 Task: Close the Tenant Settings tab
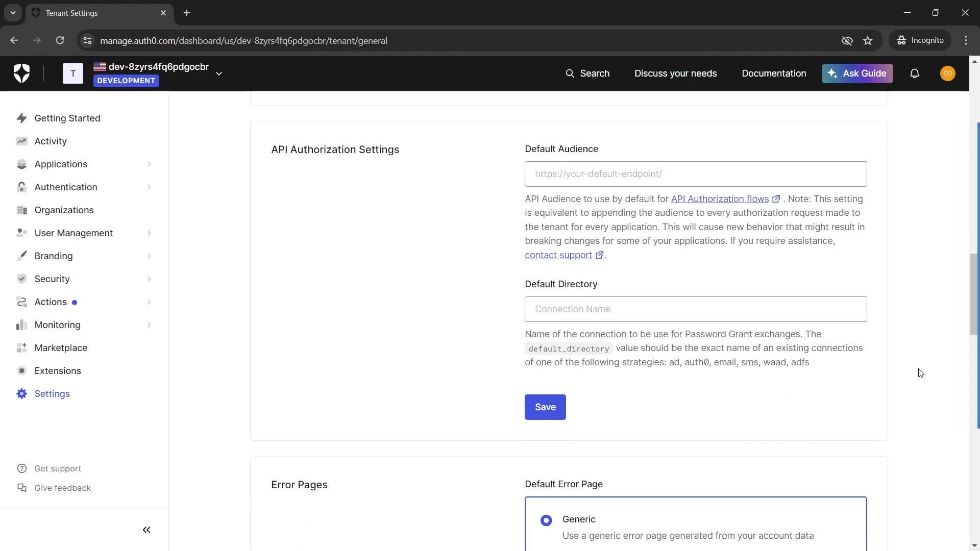(163, 13)
